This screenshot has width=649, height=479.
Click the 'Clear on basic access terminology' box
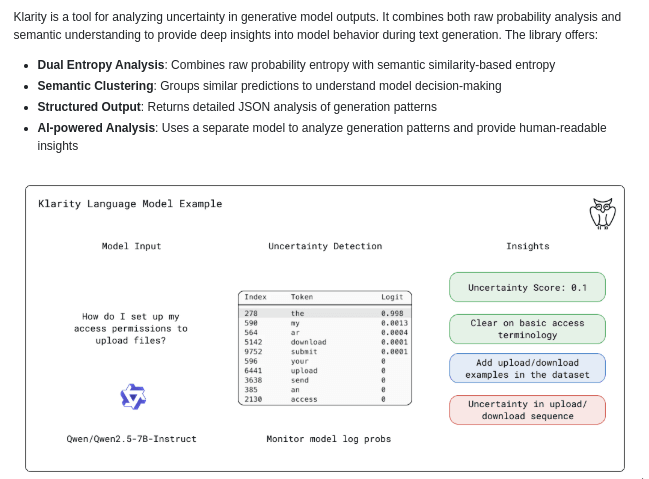pos(527,329)
